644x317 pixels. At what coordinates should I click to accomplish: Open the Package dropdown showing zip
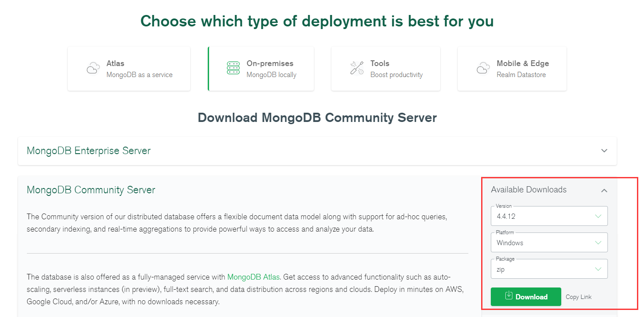click(x=549, y=269)
